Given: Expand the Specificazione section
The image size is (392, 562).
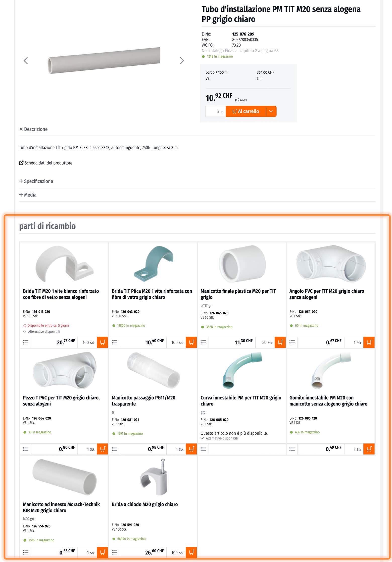Looking at the screenshot, I should tap(36, 181).
